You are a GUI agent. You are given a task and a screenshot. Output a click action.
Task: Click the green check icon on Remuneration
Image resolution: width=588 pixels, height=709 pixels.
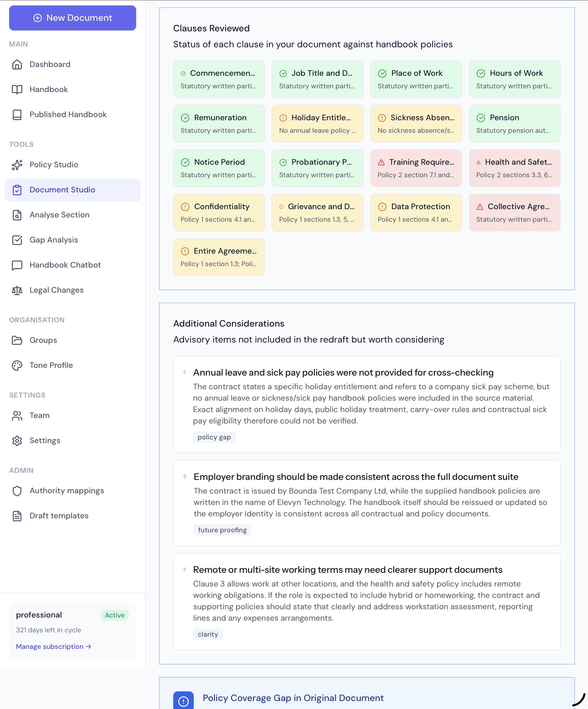[x=185, y=118]
